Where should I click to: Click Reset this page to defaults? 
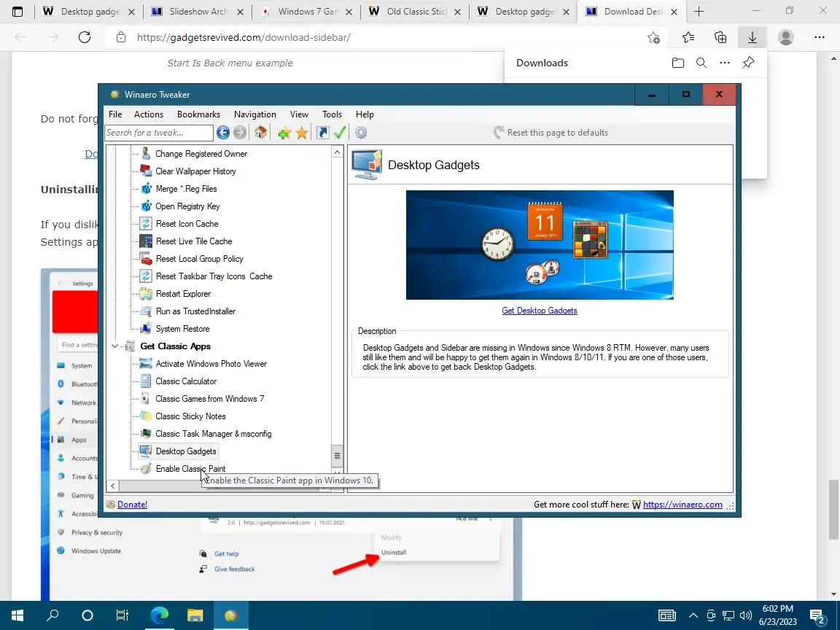coord(551,132)
